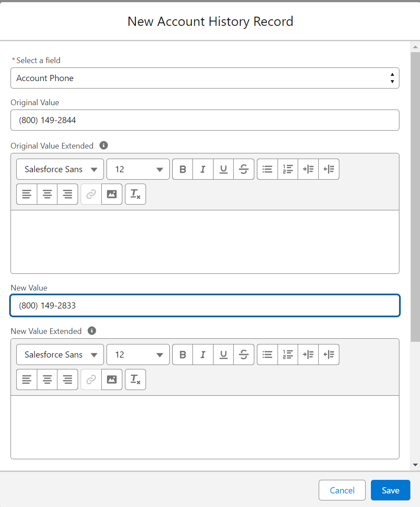Open font dropdown in Original Value Extended
This screenshot has width=420, height=507.
[x=60, y=169]
